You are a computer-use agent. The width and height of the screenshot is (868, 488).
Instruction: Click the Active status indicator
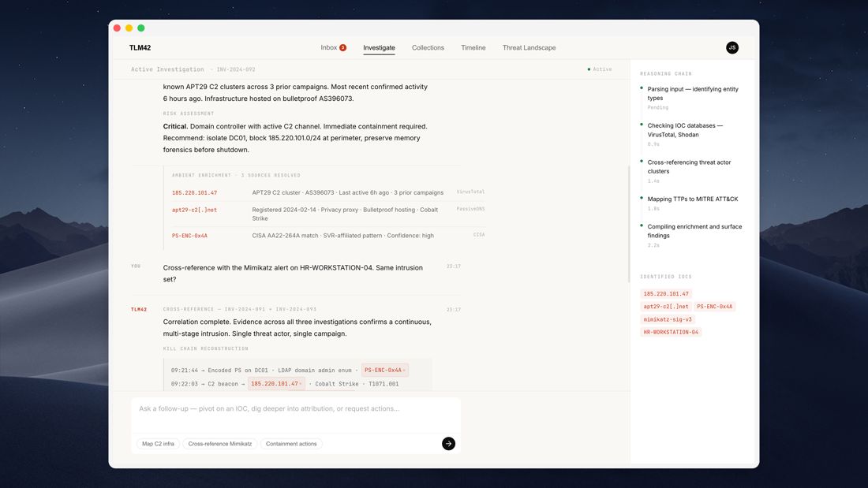click(600, 69)
